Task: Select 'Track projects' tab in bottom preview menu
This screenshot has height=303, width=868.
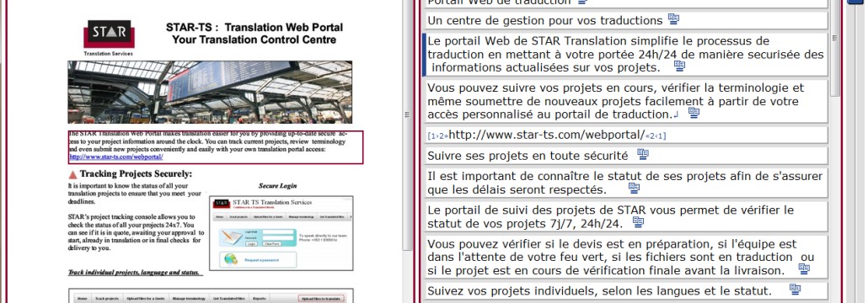Action: point(107,299)
